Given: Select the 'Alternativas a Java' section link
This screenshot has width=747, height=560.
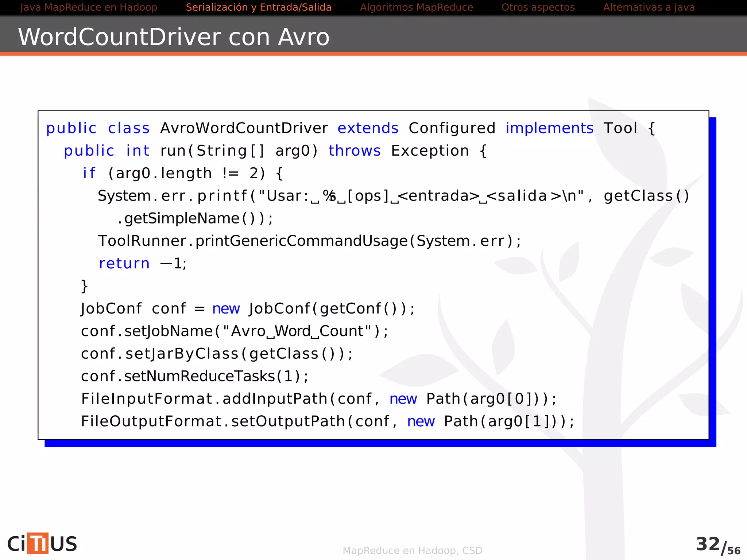Looking at the screenshot, I should pos(649,7).
